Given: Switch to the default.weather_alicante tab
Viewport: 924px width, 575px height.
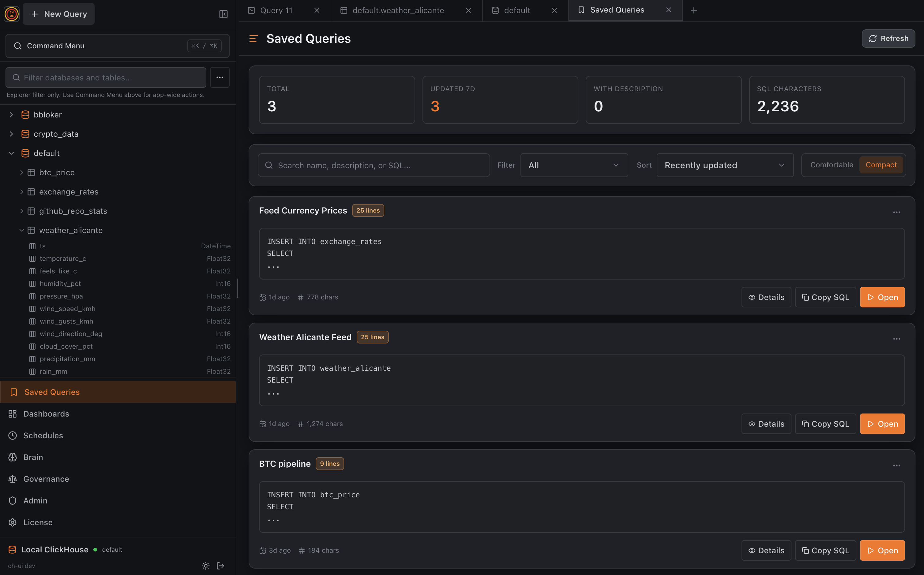Looking at the screenshot, I should pyautogui.click(x=398, y=10).
